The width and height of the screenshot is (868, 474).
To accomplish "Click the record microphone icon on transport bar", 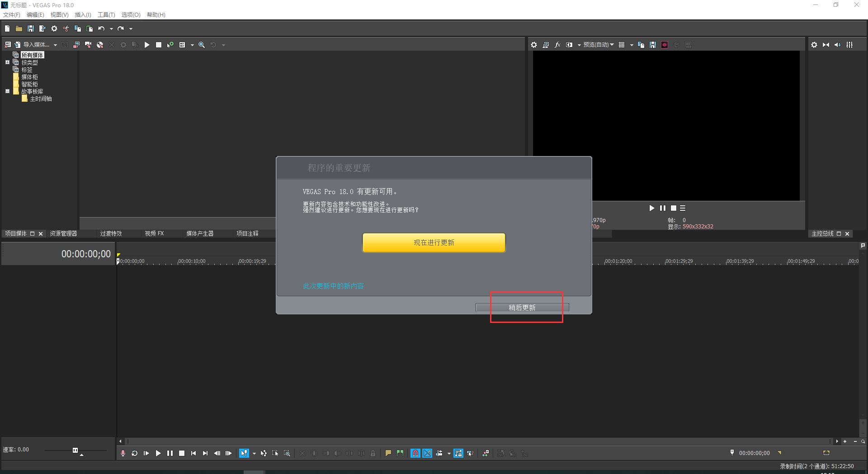I will click(123, 453).
